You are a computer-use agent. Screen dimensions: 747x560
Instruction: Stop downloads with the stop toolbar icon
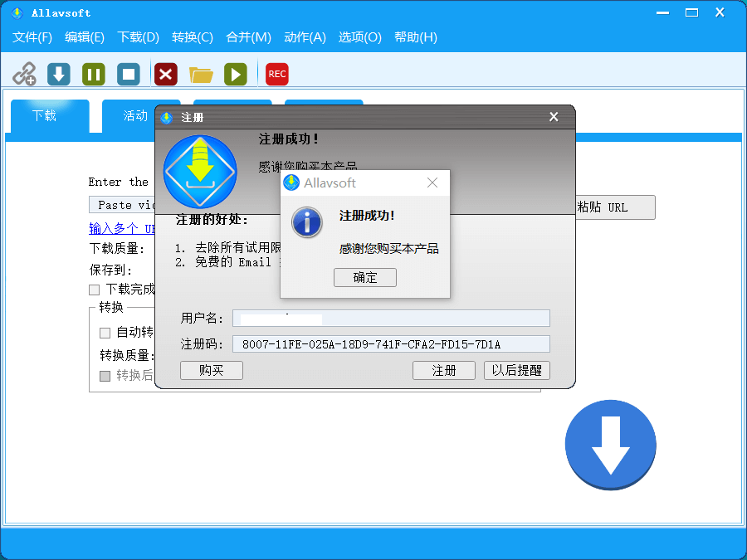click(129, 74)
